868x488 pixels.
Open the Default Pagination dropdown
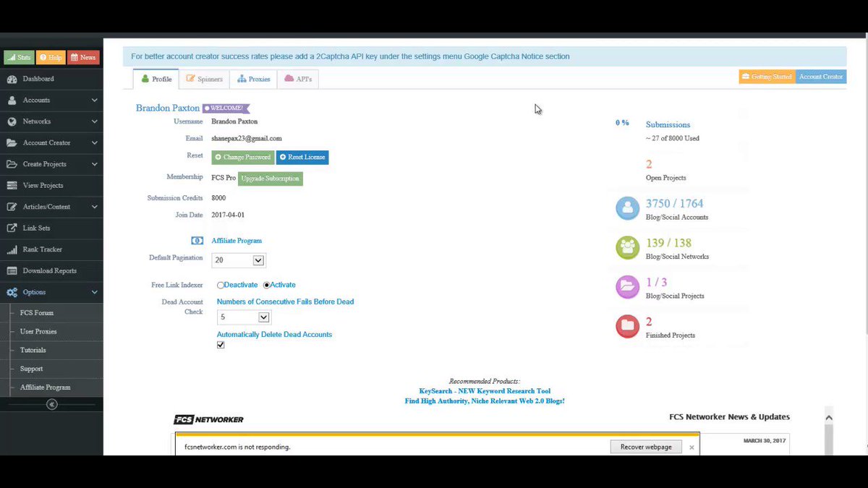pos(239,260)
